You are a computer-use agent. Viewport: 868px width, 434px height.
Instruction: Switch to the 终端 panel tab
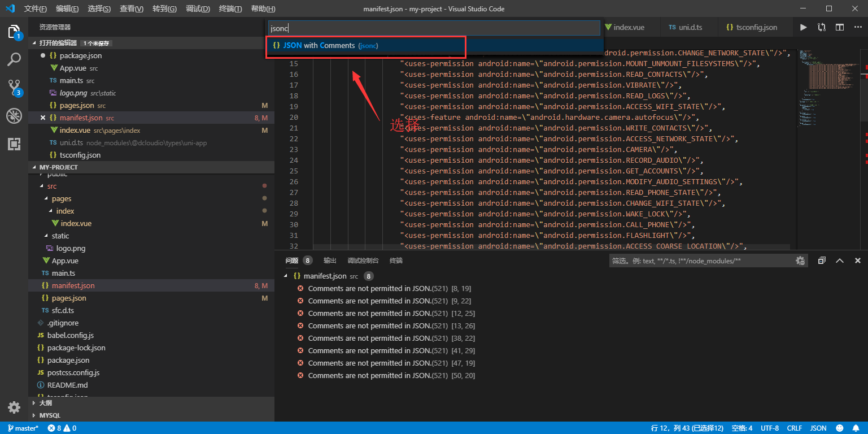pyautogui.click(x=396, y=261)
